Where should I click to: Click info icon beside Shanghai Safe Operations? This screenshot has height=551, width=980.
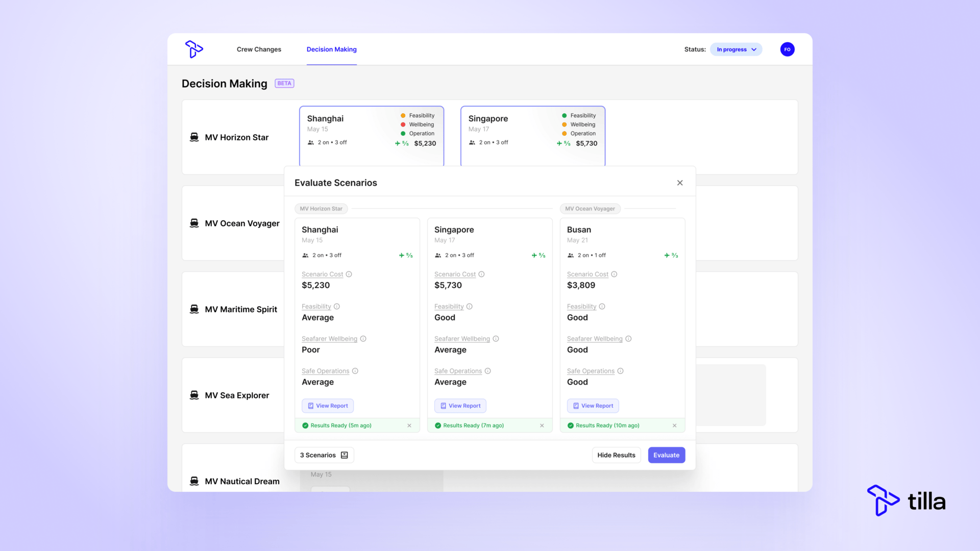tap(355, 371)
